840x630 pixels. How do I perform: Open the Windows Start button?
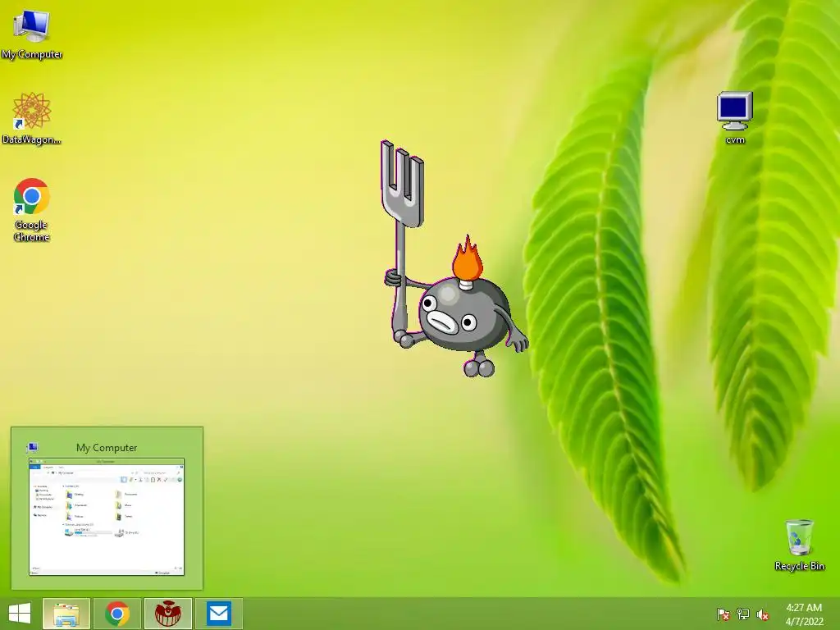[x=20, y=614]
